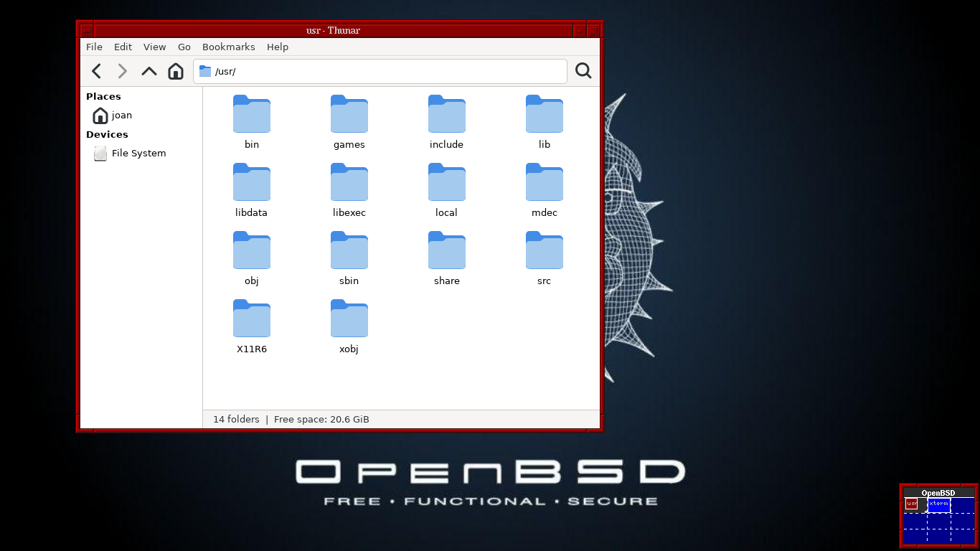Open the File menu

click(x=94, y=47)
